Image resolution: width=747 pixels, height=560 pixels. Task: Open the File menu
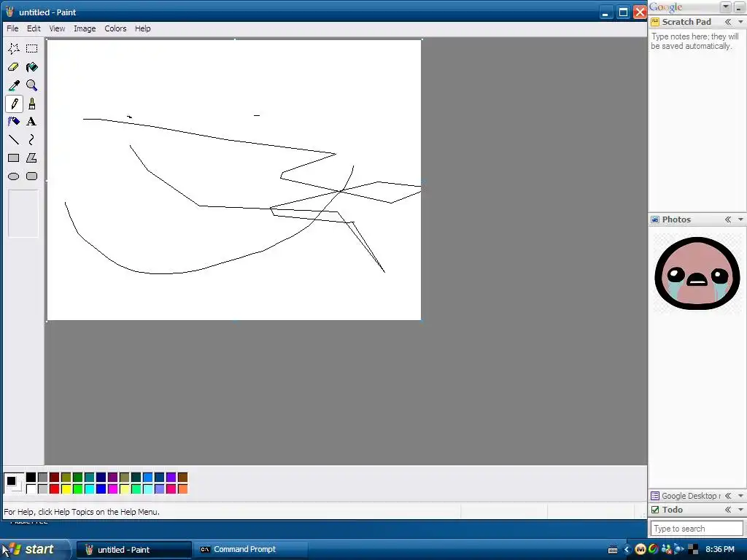[12, 28]
